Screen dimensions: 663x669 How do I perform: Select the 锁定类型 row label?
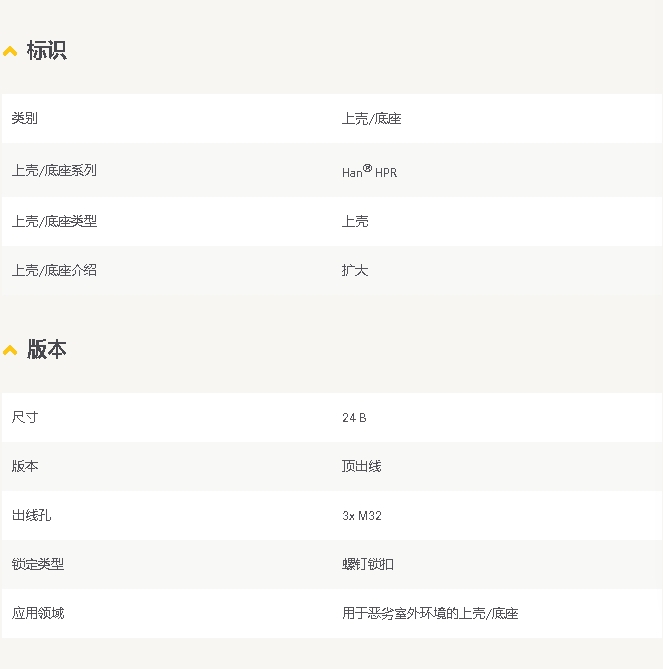(38, 564)
